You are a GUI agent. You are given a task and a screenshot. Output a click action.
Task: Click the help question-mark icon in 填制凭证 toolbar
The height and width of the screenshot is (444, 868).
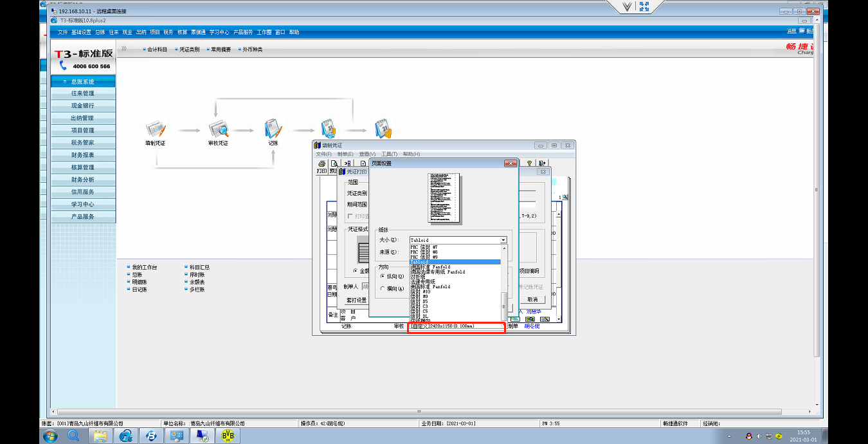(530, 163)
